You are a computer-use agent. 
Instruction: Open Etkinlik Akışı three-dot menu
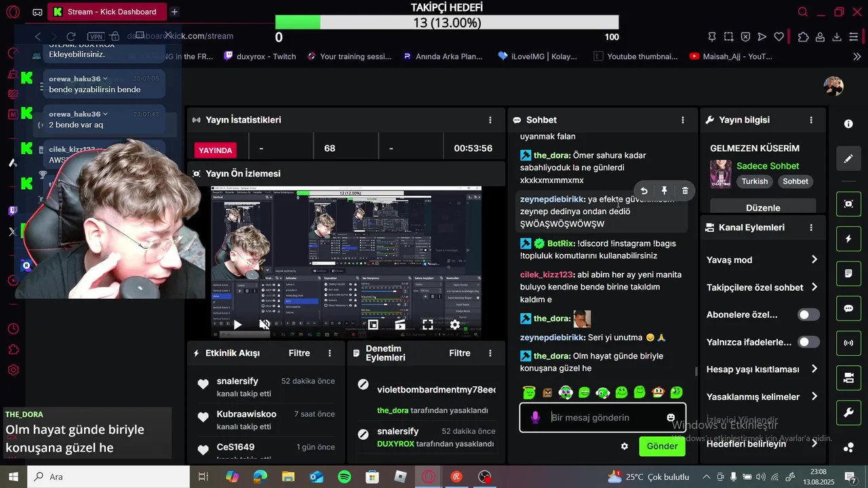click(330, 353)
